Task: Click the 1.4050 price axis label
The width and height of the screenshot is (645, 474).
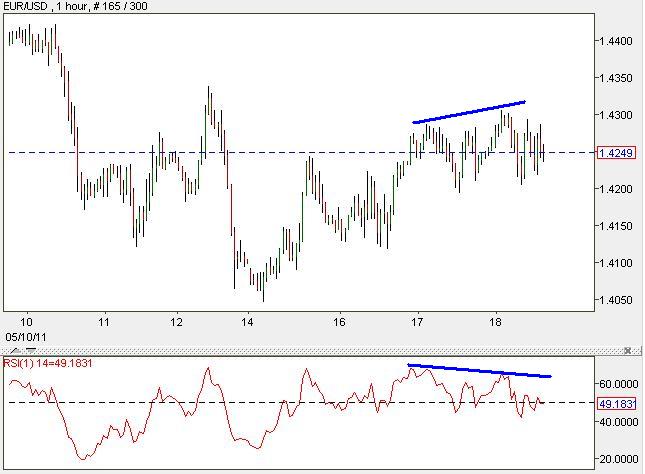Action: tap(616, 300)
